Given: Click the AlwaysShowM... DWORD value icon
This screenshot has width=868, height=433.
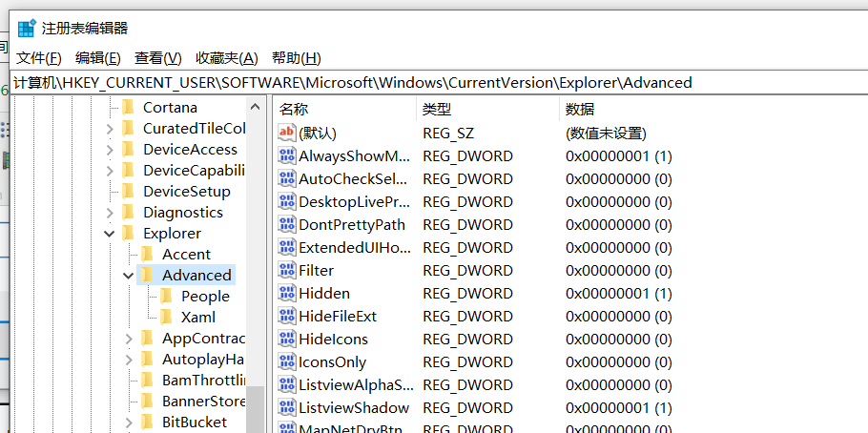Looking at the screenshot, I should tap(287, 156).
